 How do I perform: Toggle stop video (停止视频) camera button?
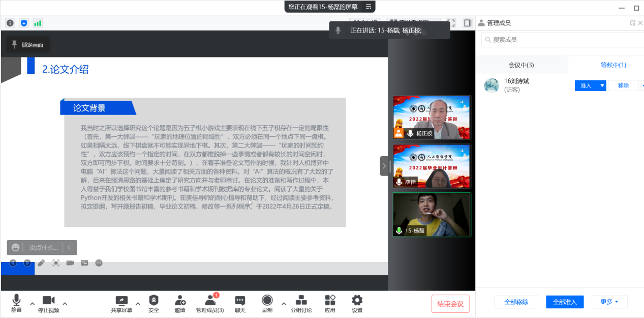[x=48, y=301]
